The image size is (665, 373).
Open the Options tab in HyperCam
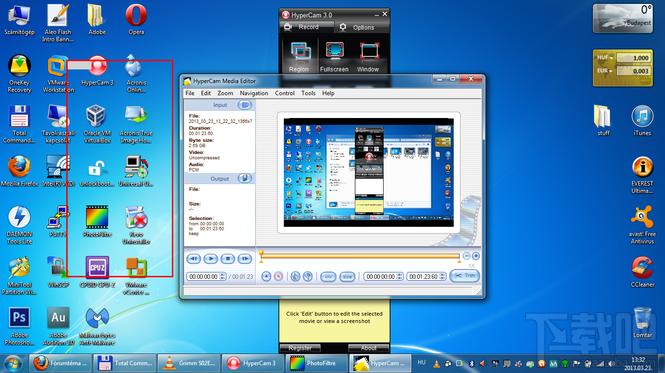tap(357, 27)
